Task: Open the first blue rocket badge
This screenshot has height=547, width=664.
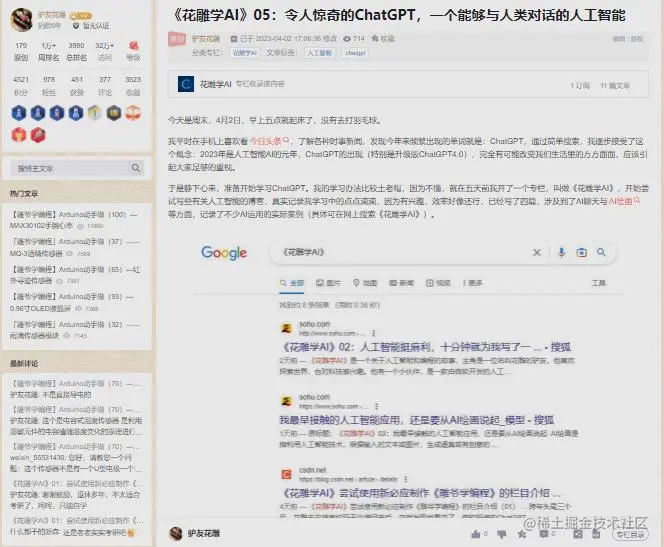Action: (x=19, y=113)
